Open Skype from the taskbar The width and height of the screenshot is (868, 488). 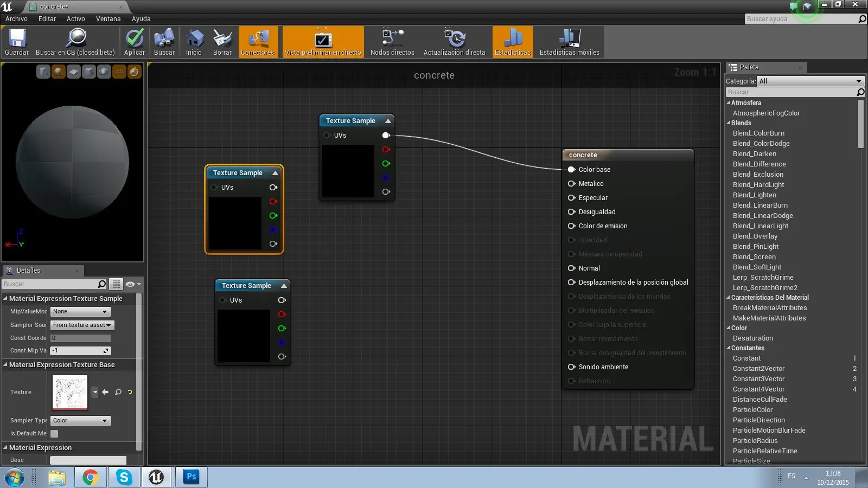click(x=124, y=477)
